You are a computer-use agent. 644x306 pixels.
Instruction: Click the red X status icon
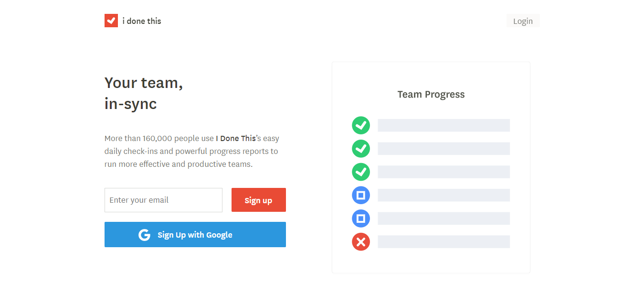[361, 242]
